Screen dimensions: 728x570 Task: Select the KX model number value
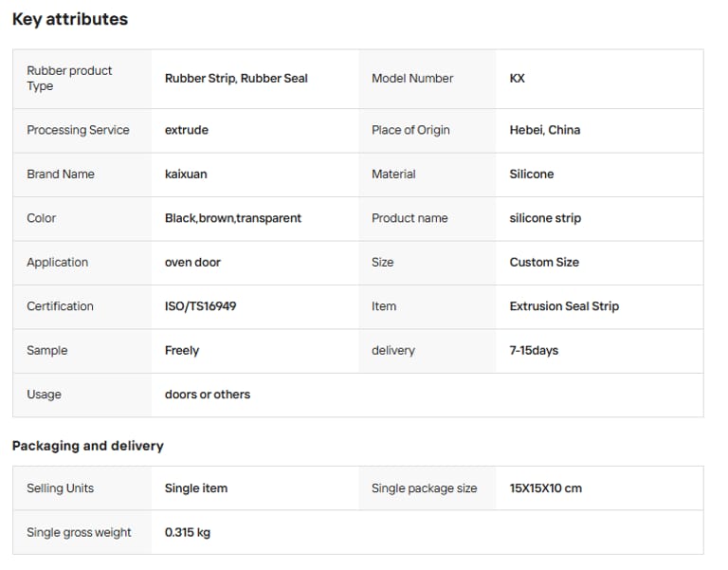(x=518, y=79)
